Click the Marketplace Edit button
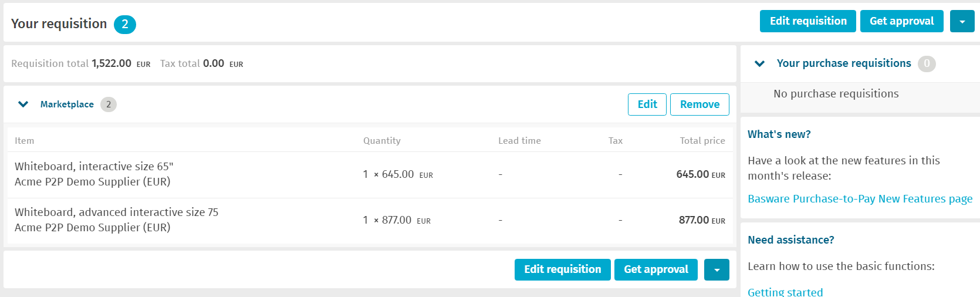The height and width of the screenshot is (297, 980). click(x=647, y=104)
